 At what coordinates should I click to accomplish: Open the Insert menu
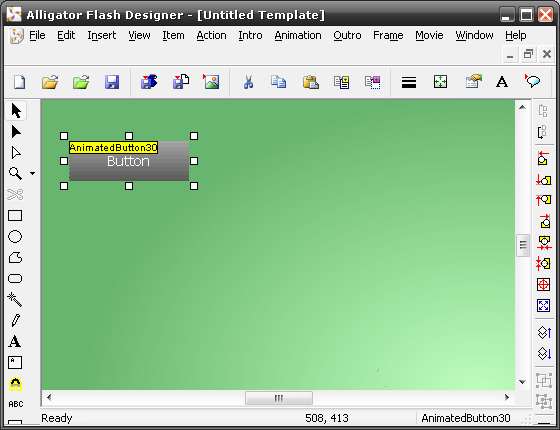point(102,35)
